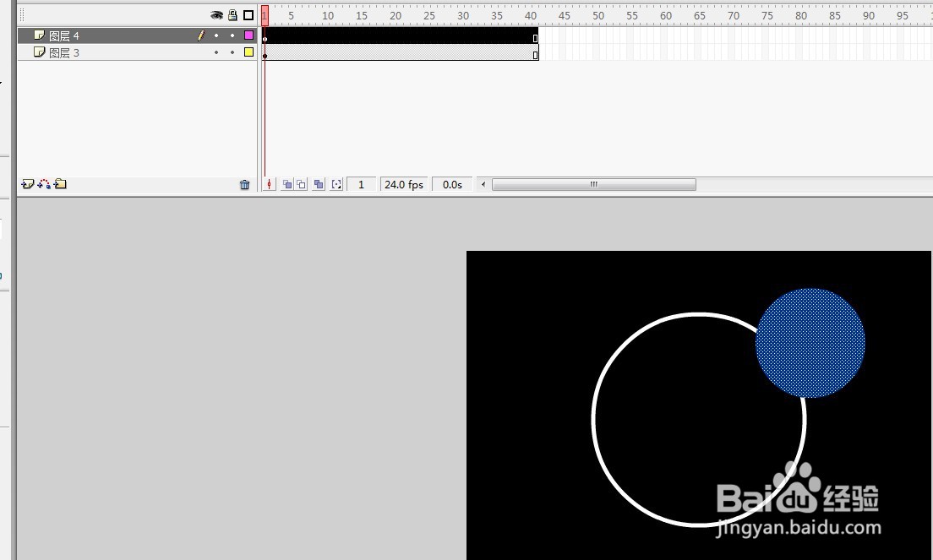Click magenta outline color swatch of 图层 4

(x=248, y=35)
